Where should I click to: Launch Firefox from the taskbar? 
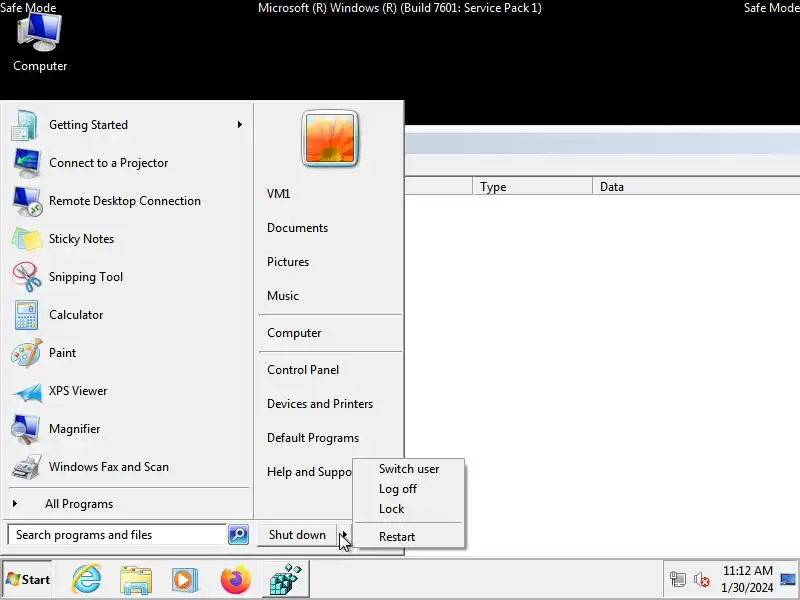click(235, 580)
